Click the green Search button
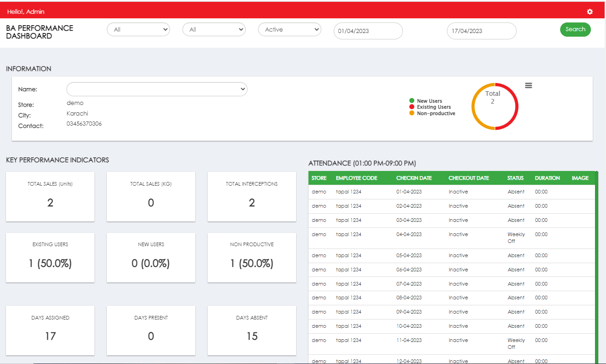 point(575,29)
